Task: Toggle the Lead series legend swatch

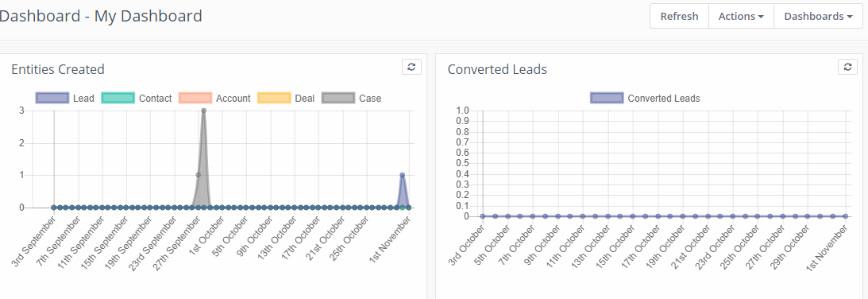Action: (52, 98)
